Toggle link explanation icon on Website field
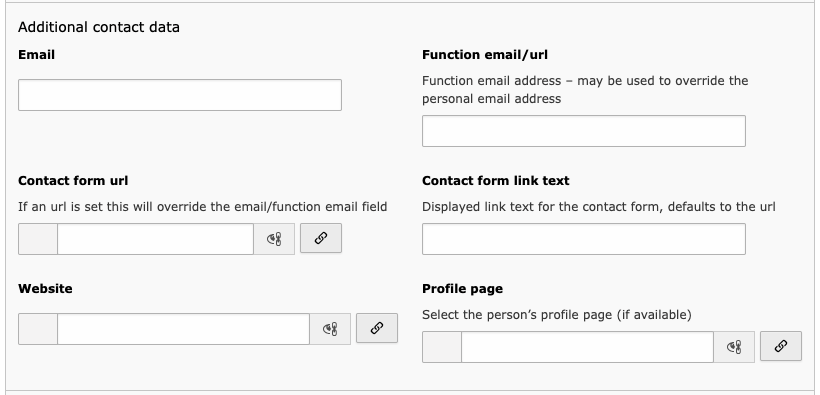The width and height of the screenshot is (820, 395). [330, 329]
